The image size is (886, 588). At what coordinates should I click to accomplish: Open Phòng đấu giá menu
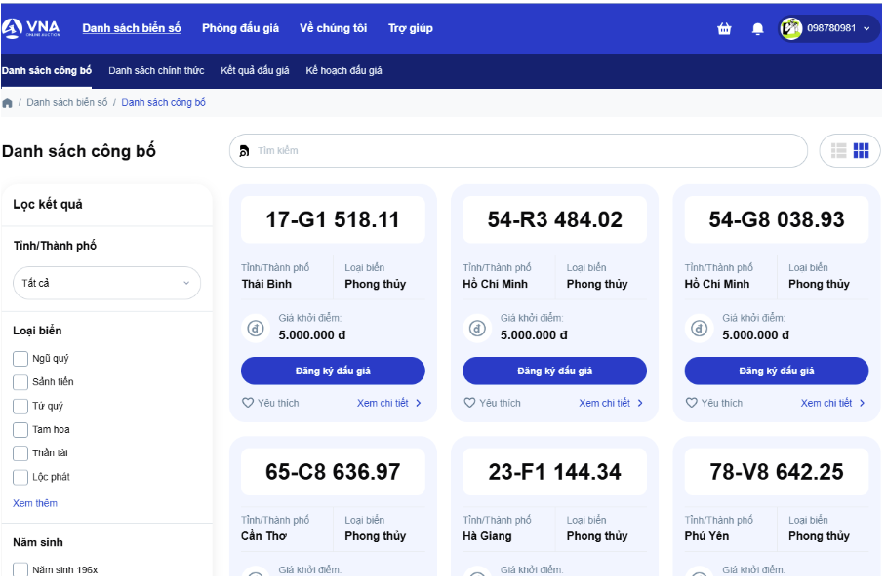point(240,28)
